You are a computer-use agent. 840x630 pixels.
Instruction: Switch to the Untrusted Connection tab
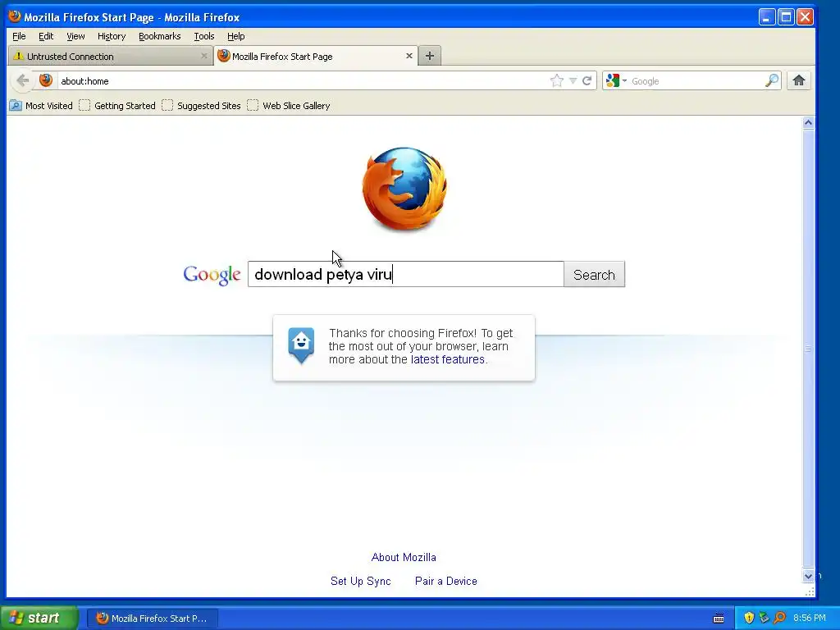click(111, 56)
